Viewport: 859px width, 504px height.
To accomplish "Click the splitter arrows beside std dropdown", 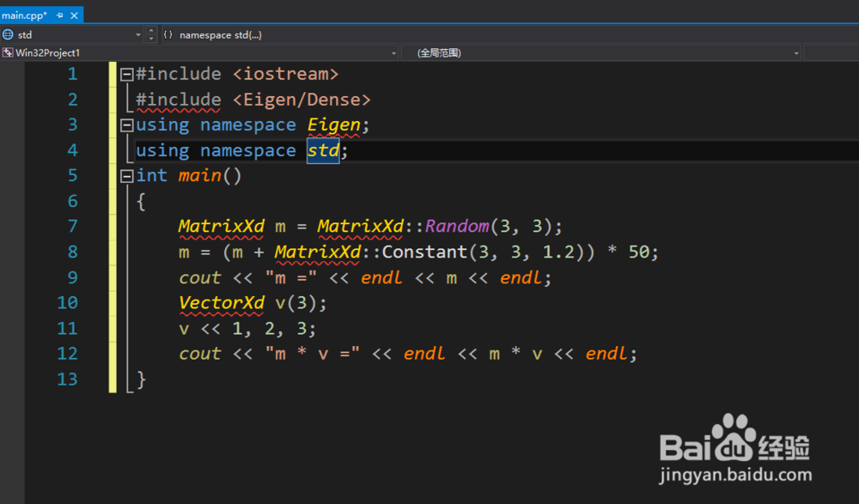I will tap(152, 35).
